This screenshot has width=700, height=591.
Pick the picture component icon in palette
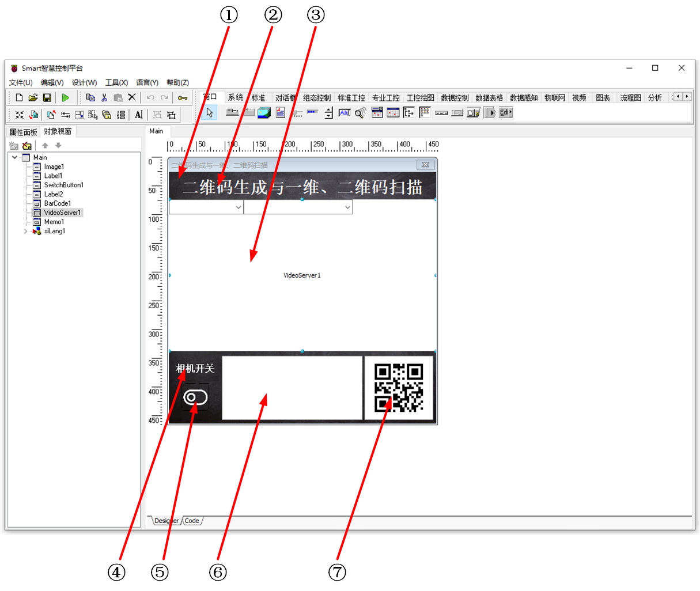pyautogui.click(x=264, y=112)
